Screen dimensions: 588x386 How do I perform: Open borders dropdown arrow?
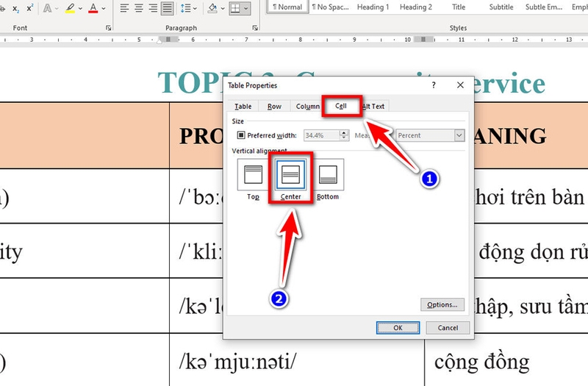[246, 8]
